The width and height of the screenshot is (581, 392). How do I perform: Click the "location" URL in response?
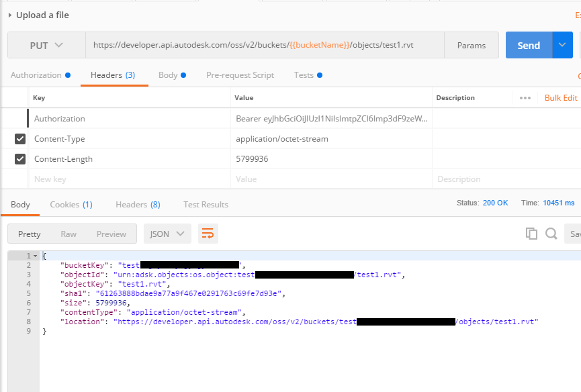click(326, 322)
